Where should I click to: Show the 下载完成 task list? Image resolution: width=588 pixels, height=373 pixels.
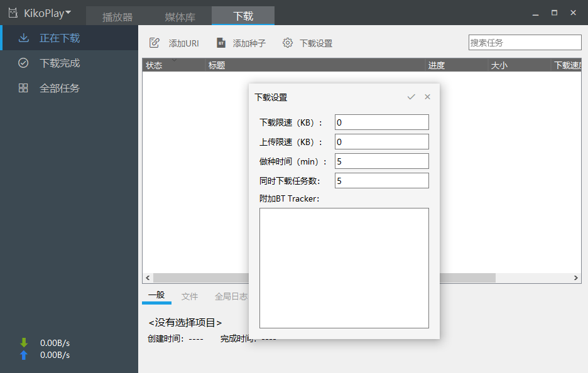pos(69,63)
